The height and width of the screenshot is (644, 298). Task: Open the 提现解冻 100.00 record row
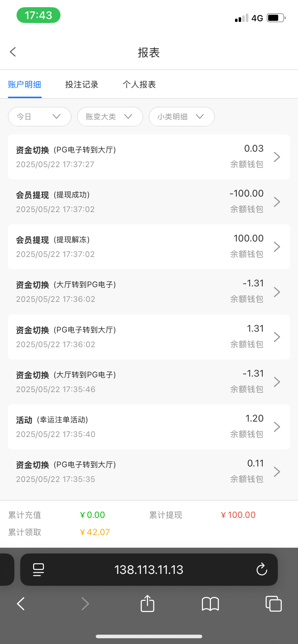click(x=149, y=247)
